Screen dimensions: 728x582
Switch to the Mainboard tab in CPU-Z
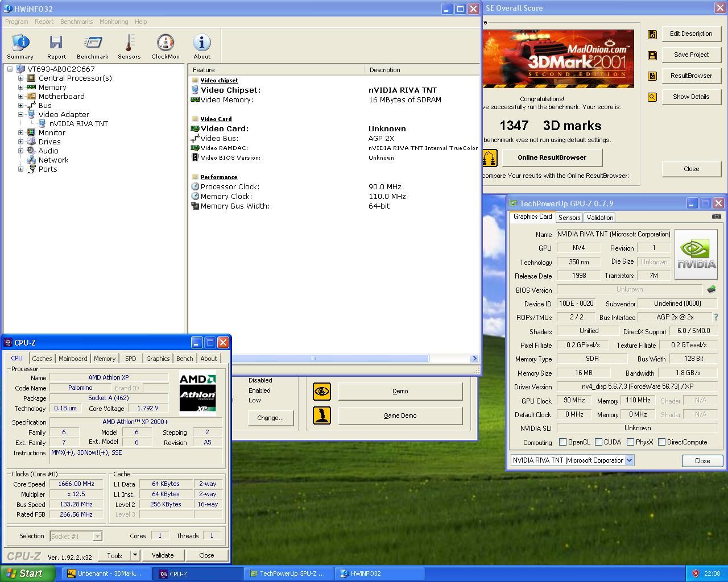[x=73, y=359]
